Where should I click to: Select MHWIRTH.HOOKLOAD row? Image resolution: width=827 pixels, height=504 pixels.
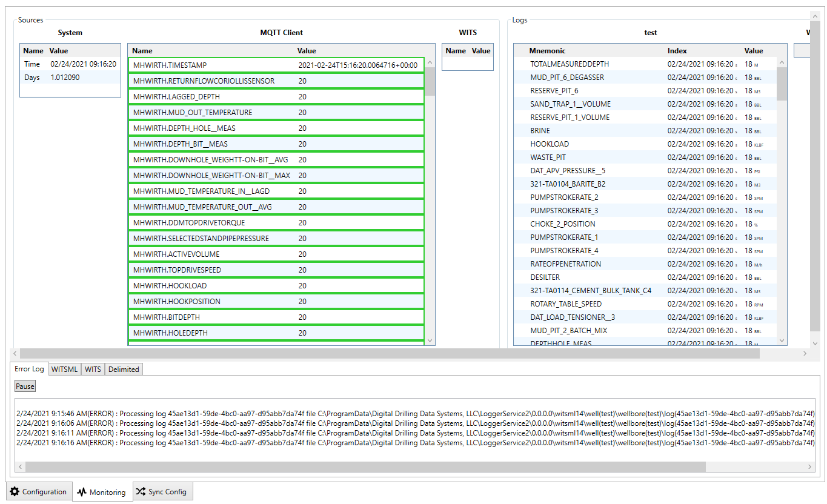tap(276, 285)
